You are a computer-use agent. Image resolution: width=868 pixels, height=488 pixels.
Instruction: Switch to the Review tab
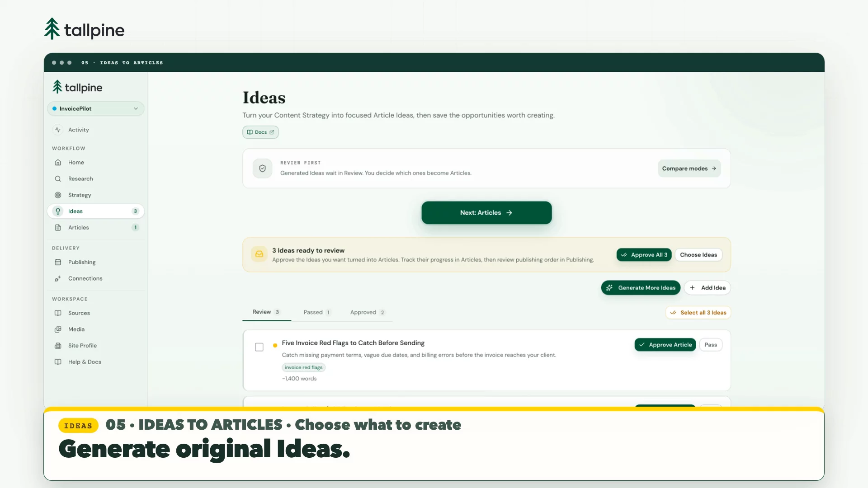coord(267,312)
